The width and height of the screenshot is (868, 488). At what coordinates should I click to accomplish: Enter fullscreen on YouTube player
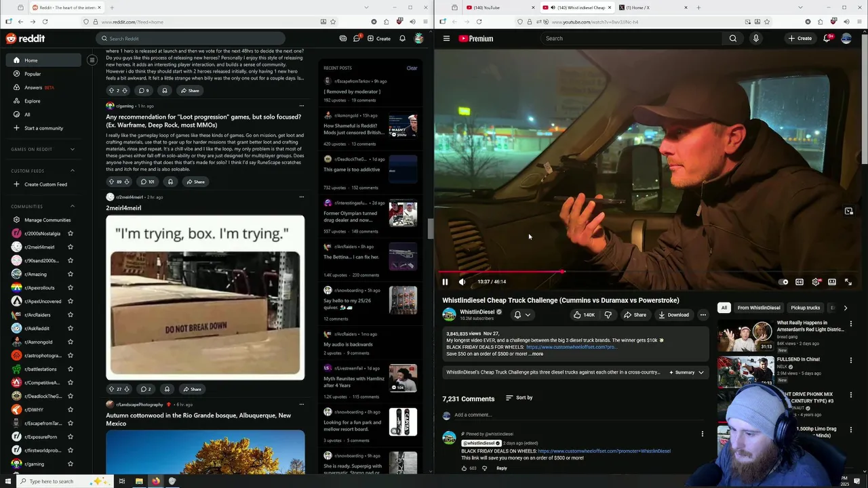(x=848, y=282)
